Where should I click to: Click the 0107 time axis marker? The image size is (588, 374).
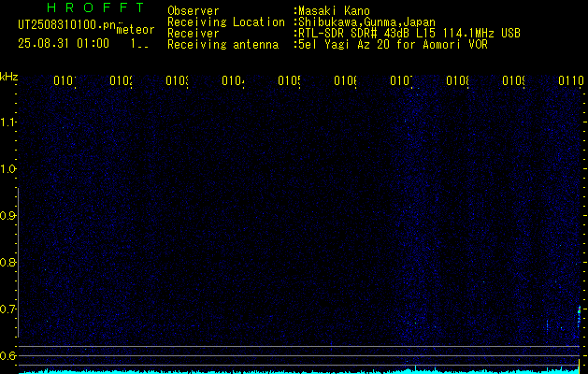tap(402, 81)
